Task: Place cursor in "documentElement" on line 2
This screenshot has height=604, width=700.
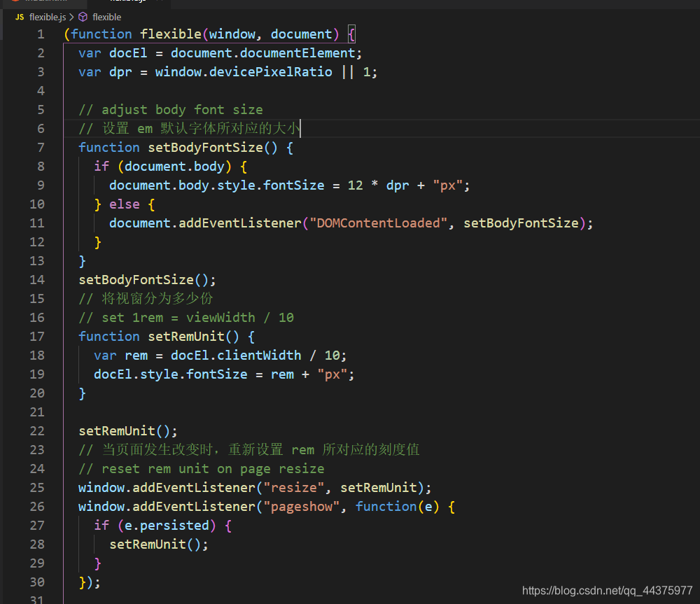Action: (x=297, y=53)
